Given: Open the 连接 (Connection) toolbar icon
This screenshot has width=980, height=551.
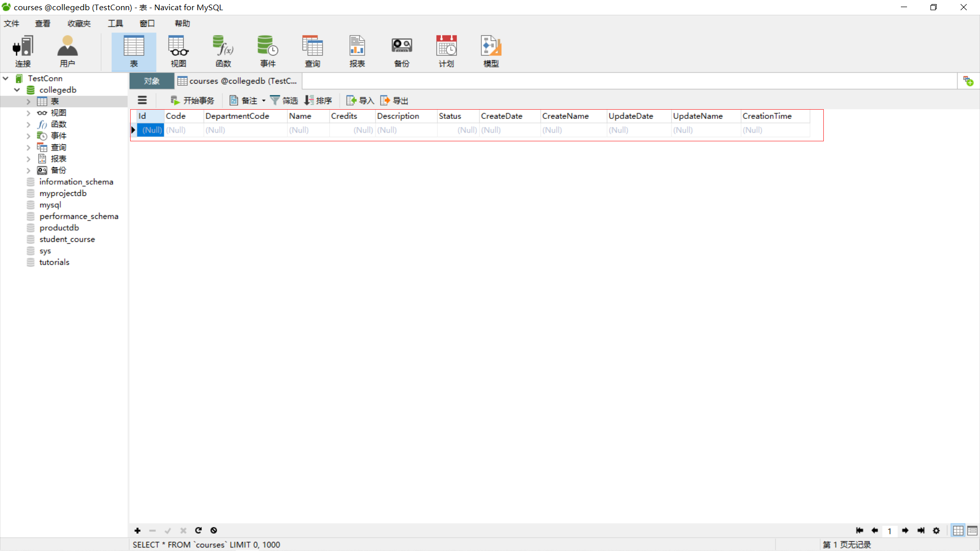Looking at the screenshot, I should (x=23, y=51).
